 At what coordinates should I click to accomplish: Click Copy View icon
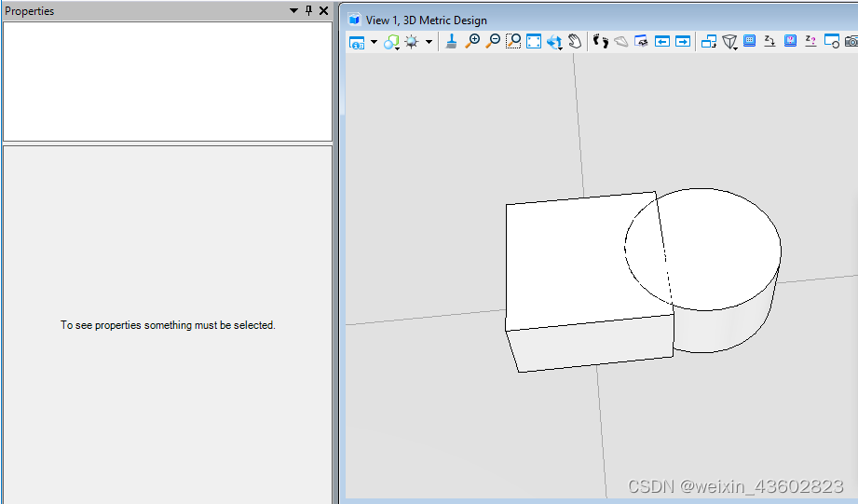[x=709, y=42]
